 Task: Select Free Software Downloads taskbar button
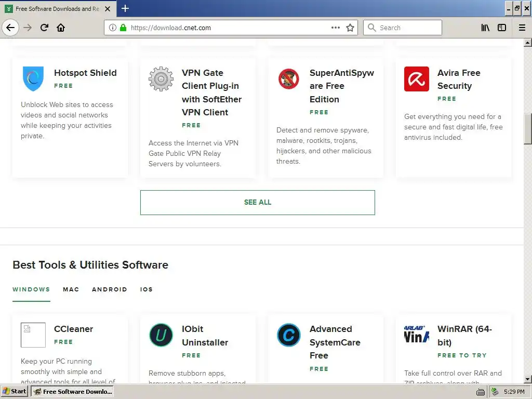click(72, 392)
